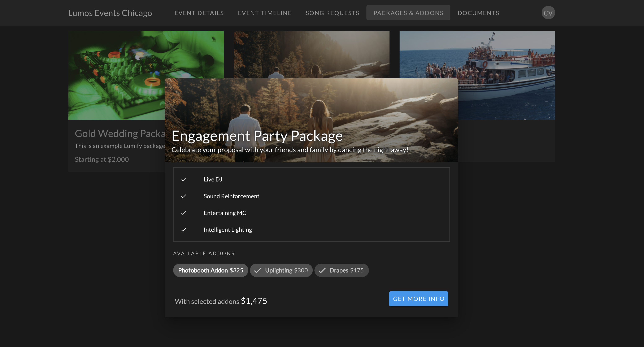Open the Documents tab
Screen dimensions: 644x347
[478, 13]
